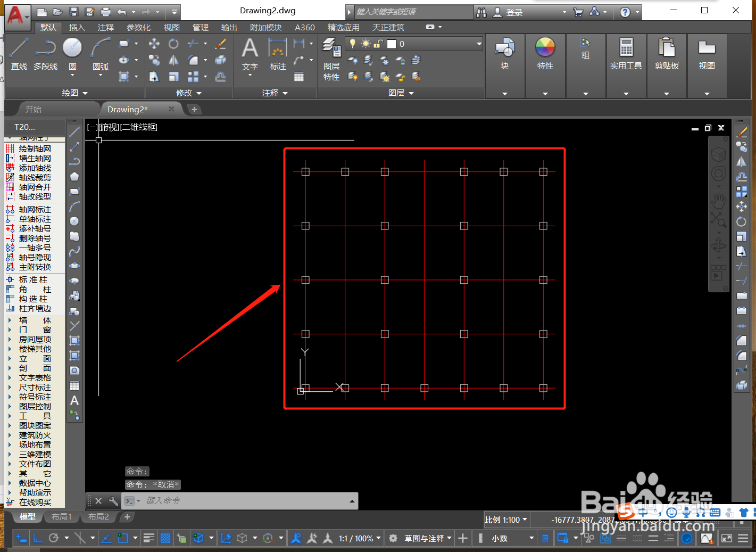Click the customize wrench icon in command line
Viewport: 756px width, 552px height.
[113, 501]
